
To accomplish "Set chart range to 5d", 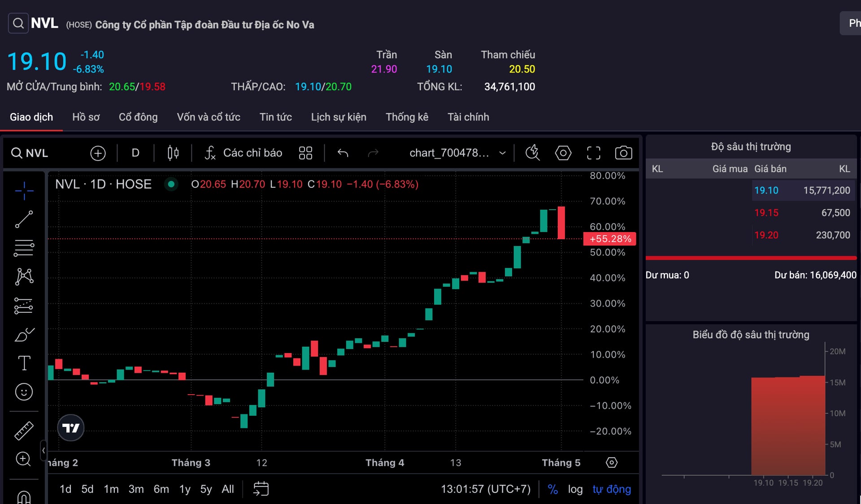I will (x=87, y=489).
